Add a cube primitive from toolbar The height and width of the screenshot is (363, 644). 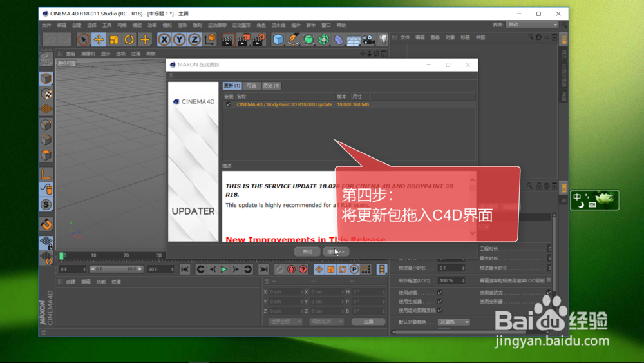pos(278,40)
